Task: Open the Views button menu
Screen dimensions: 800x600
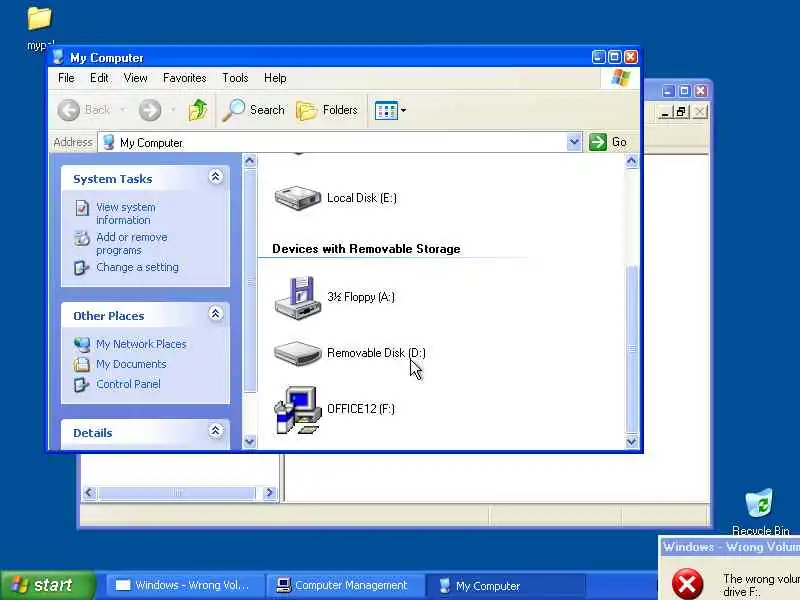Action: click(x=390, y=110)
